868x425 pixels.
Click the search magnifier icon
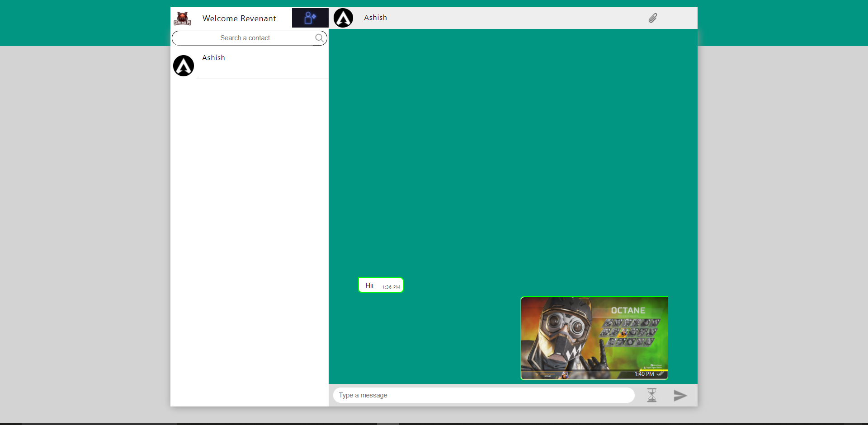click(320, 38)
